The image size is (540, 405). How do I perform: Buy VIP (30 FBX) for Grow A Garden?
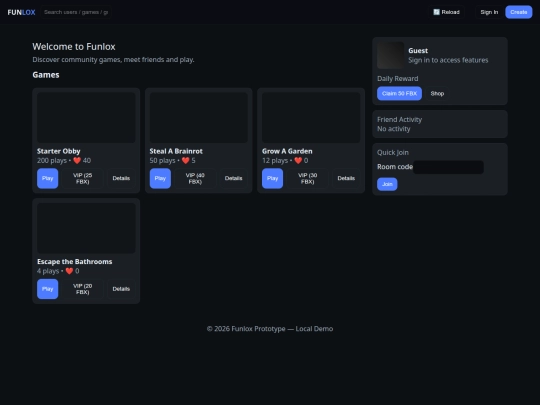click(x=308, y=178)
